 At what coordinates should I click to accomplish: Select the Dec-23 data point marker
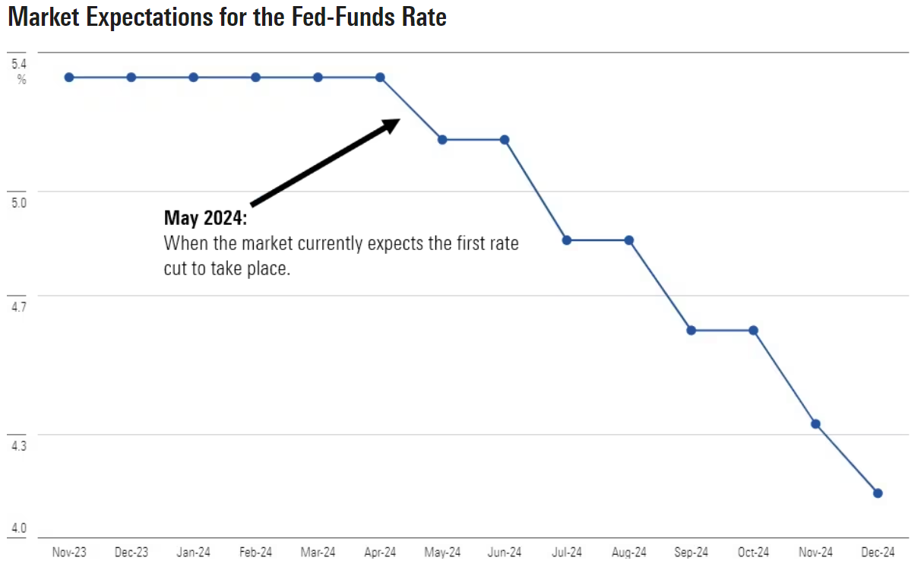point(131,78)
